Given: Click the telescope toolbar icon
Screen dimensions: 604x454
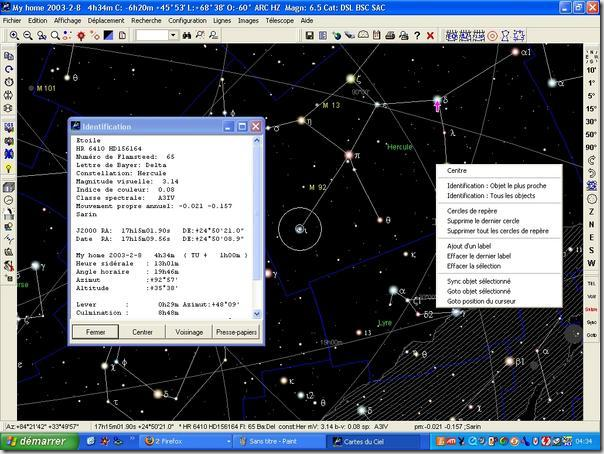Looking at the screenshot, I should click(x=349, y=35).
